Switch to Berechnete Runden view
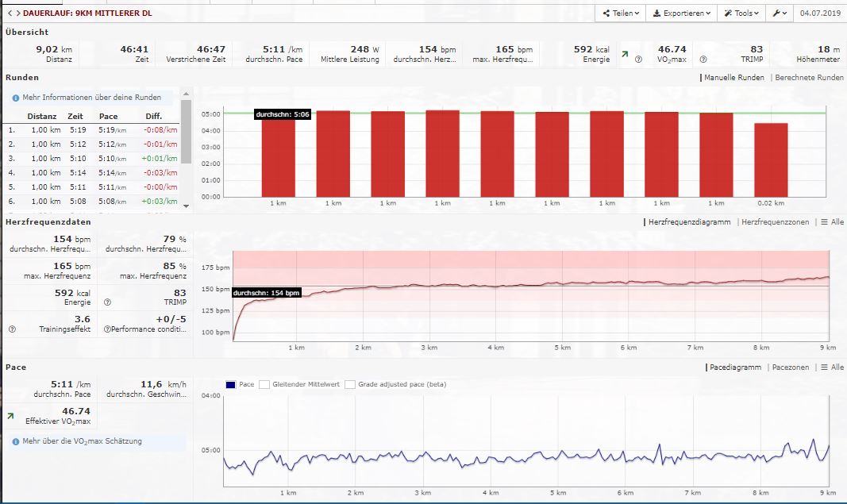 coord(809,78)
